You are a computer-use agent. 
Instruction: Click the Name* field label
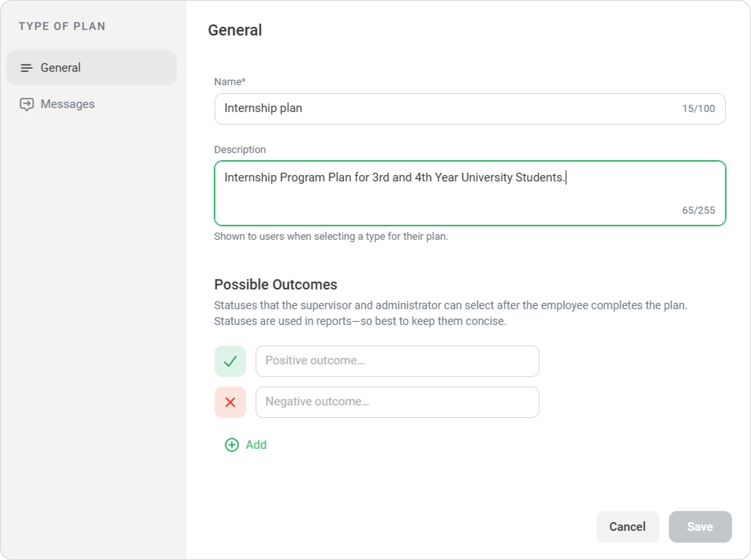[230, 82]
